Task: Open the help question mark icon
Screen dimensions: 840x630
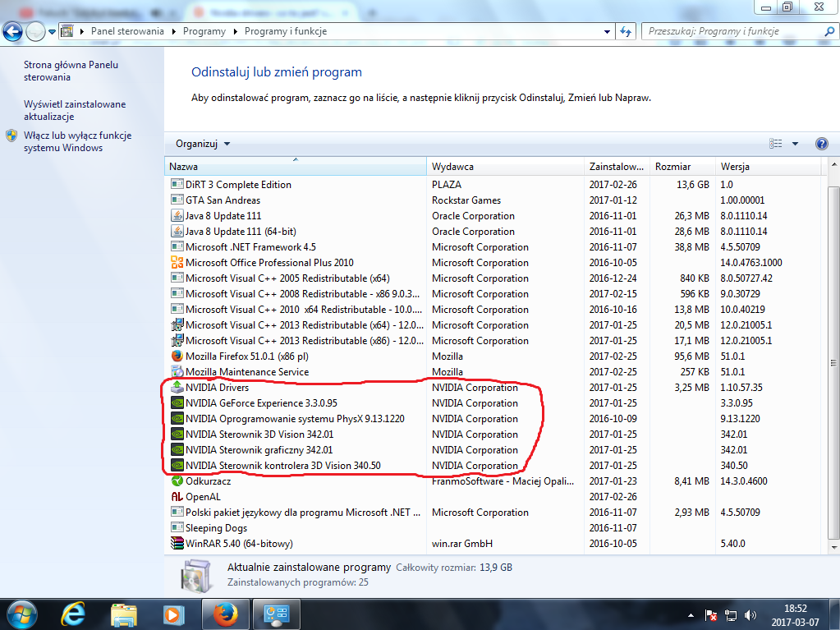Action: point(821,144)
